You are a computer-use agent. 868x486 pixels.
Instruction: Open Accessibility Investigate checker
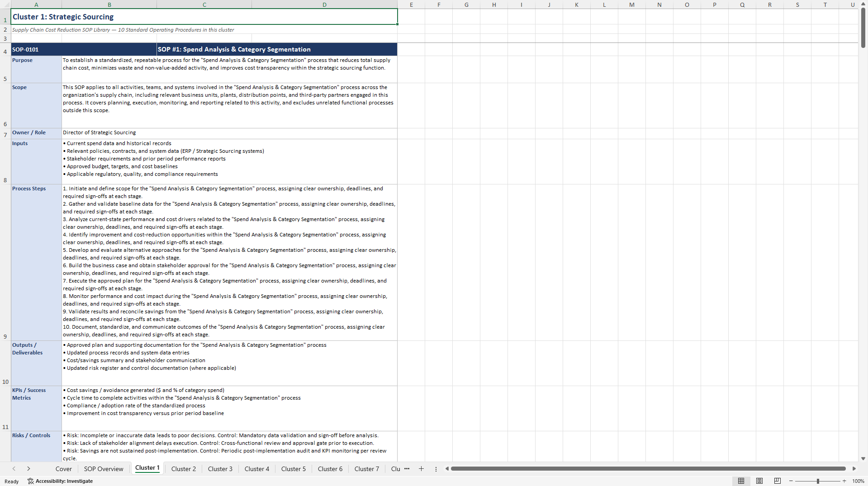(60, 481)
